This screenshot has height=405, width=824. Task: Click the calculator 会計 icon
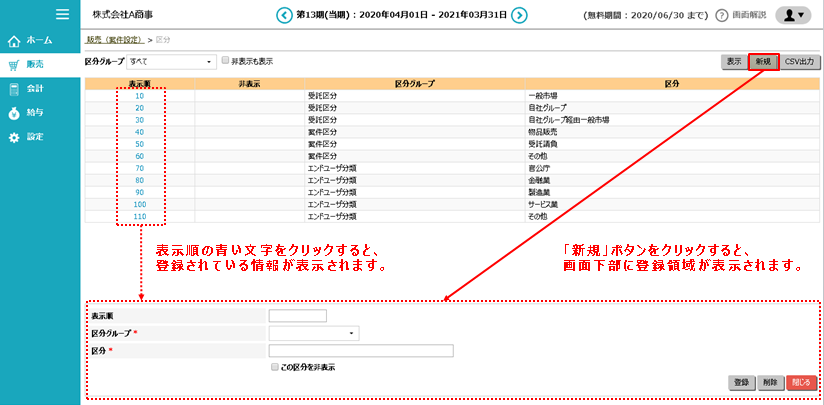14,89
